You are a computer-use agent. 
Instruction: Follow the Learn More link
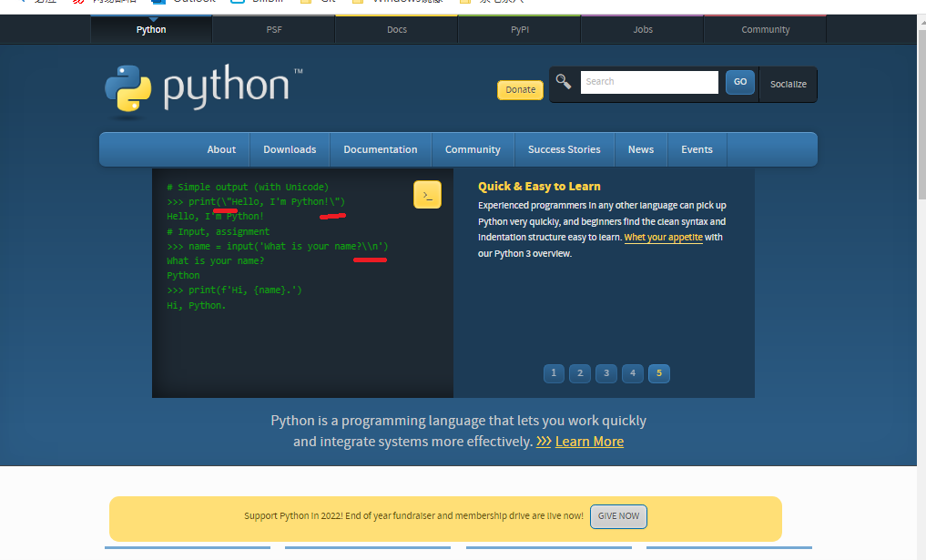coord(588,441)
